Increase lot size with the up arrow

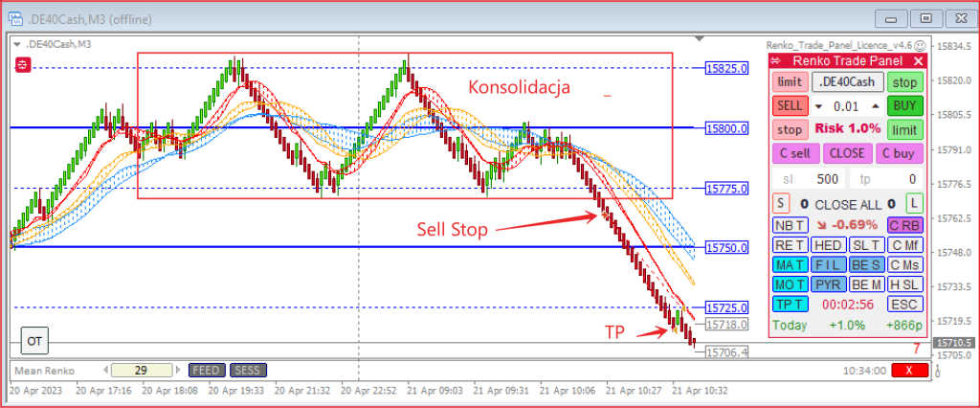click(874, 106)
